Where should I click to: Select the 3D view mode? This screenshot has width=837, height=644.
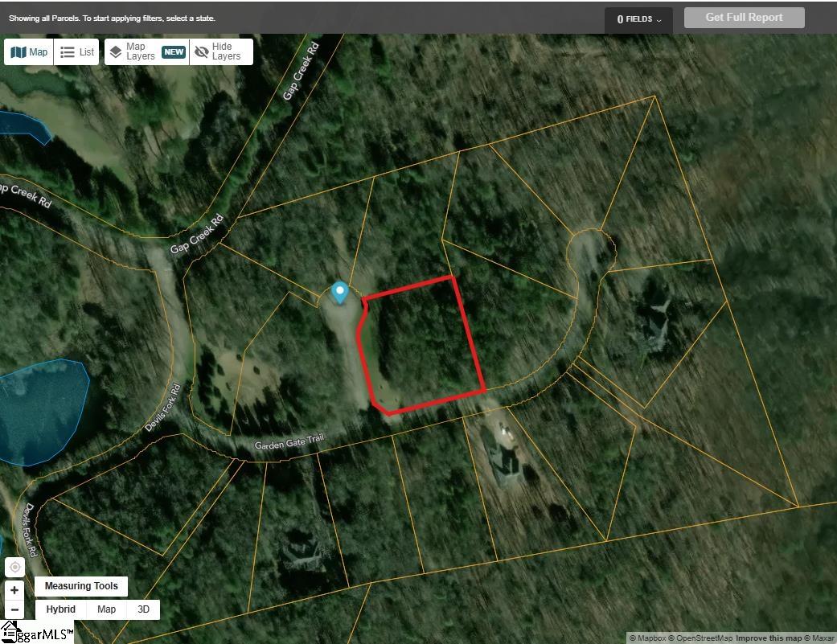click(143, 609)
